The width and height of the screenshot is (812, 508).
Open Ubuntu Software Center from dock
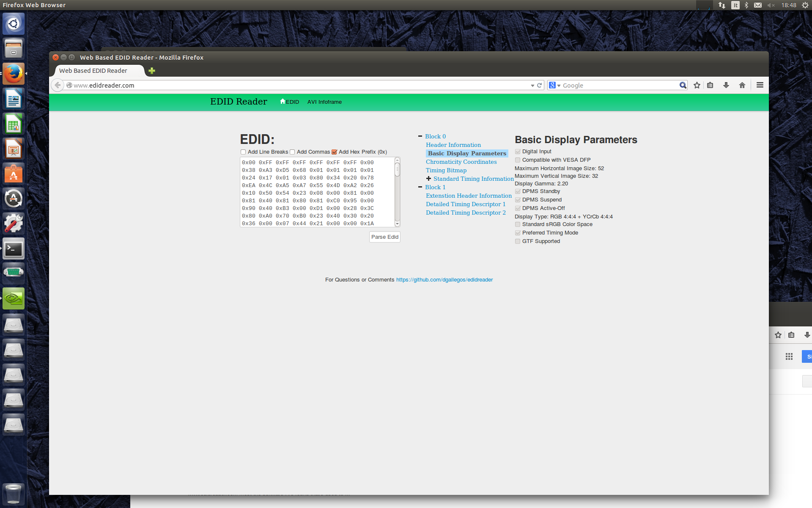pos(14,174)
